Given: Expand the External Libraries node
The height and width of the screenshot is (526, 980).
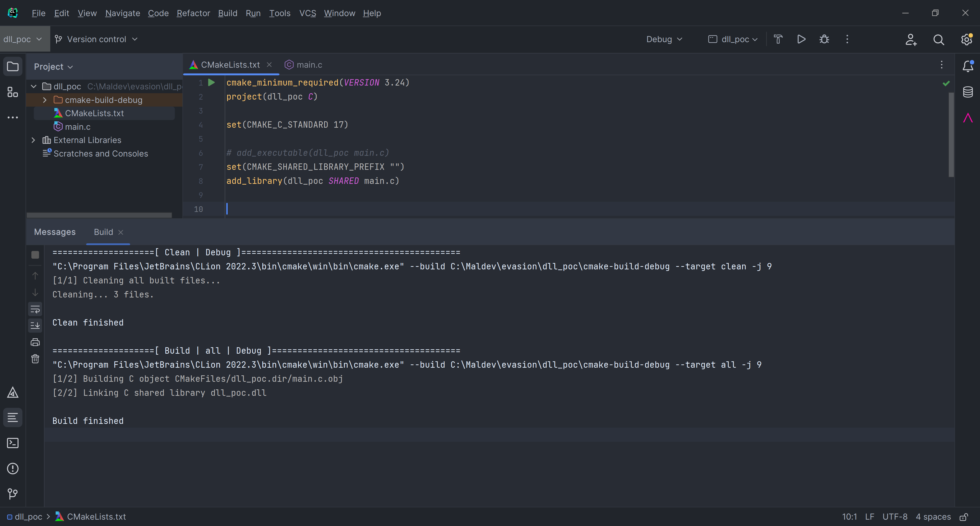Looking at the screenshot, I should pyautogui.click(x=33, y=140).
